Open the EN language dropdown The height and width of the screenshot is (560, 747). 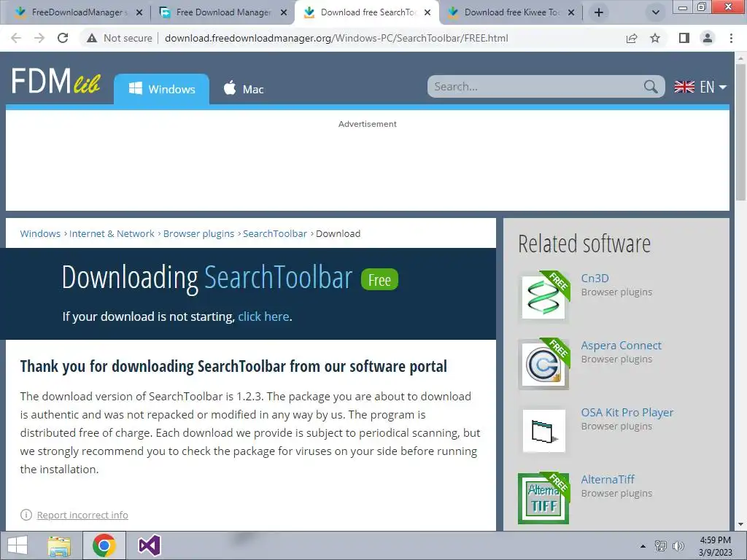700,87
